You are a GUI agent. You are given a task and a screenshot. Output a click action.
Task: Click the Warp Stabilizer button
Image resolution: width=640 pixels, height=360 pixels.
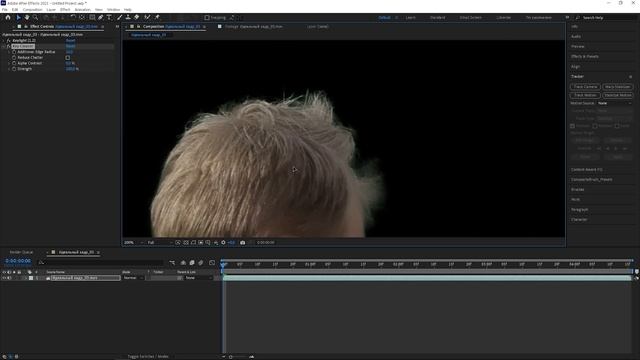pyautogui.click(x=618, y=87)
